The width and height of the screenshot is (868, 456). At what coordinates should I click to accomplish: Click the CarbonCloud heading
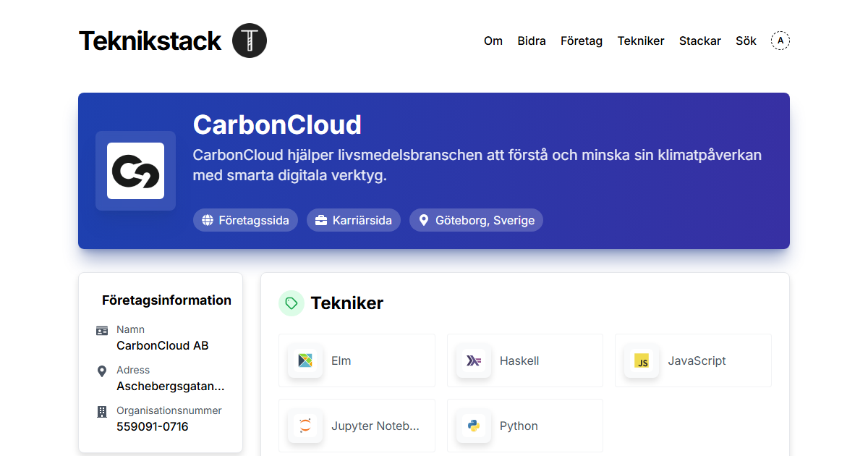point(277,124)
